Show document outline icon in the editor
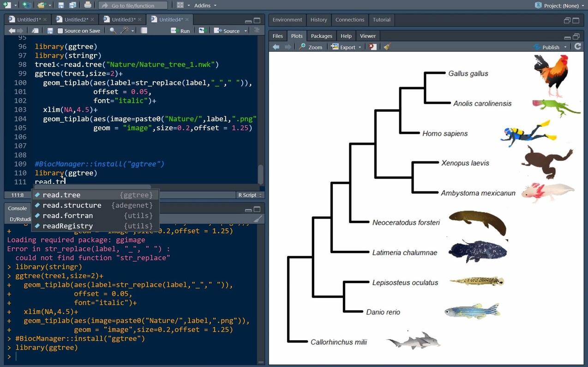 tap(257, 30)
